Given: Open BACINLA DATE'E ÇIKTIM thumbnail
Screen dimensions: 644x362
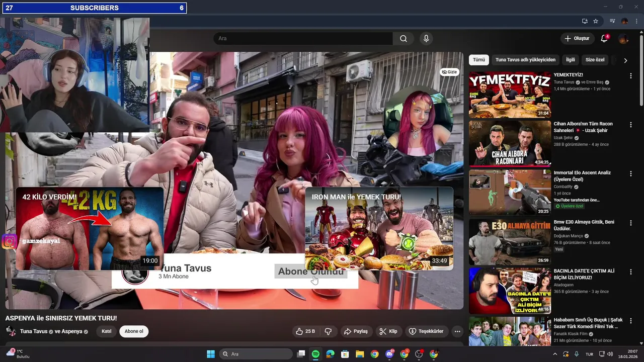Looking at the screenshot, I should [x=510, y=291].
